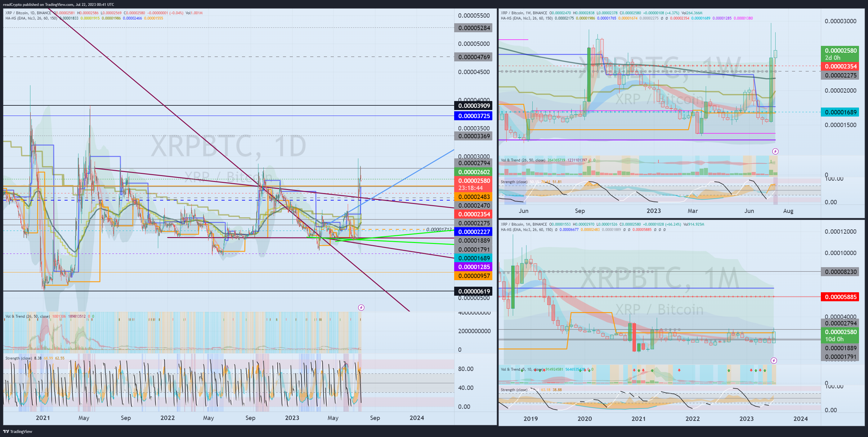Click the black 0.00000619 price label
This screenshot has width=868, height=437.
(473, 291)
